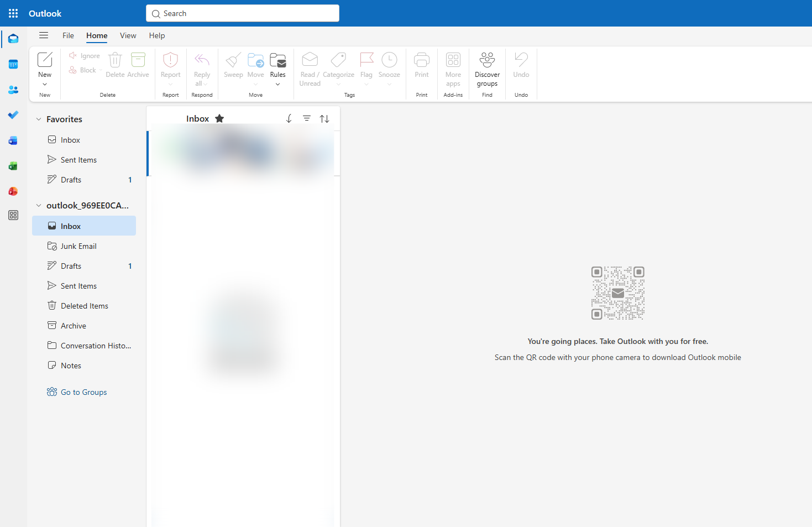Image resolution: width=812 pixels, height=527 pixels.
Task: Toggle the message list sort order arrows
Action: (x=324, y=119)
